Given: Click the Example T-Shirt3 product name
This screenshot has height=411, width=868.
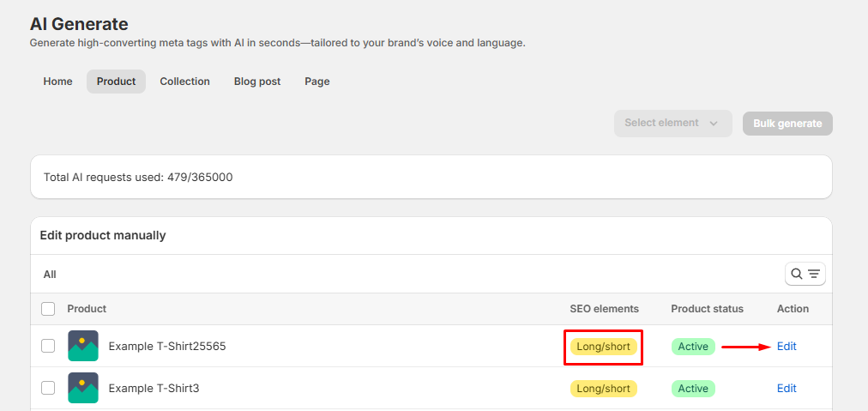Looking at the screenshot, I should click(x=154, y=389).
